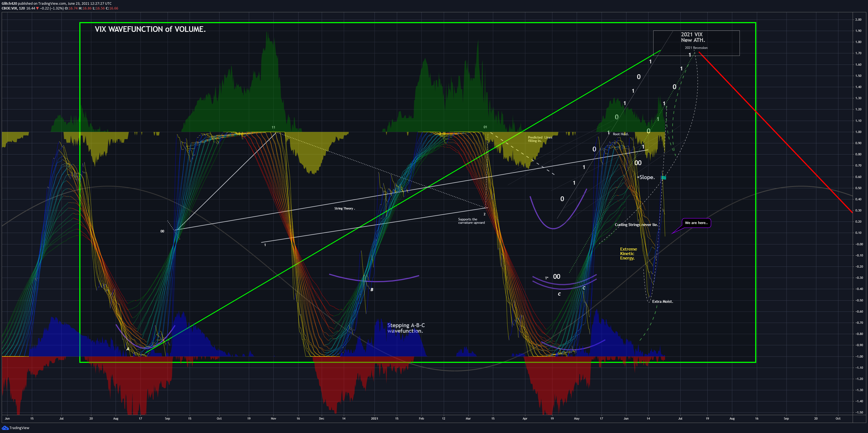Select 'Curling Strings never lie.' text
This screenshot has height=433, width=868.
point(636,225)
